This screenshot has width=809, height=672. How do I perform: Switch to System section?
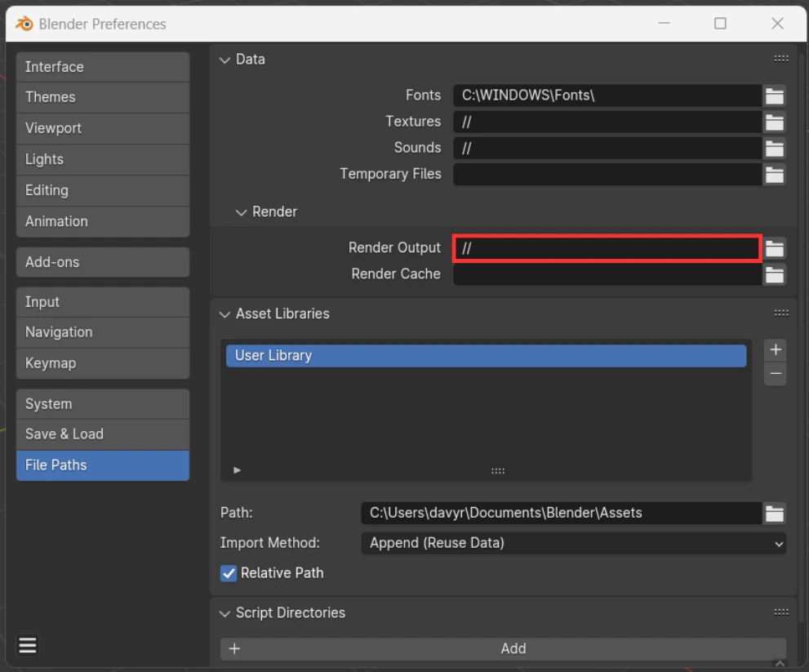[103, 403]
